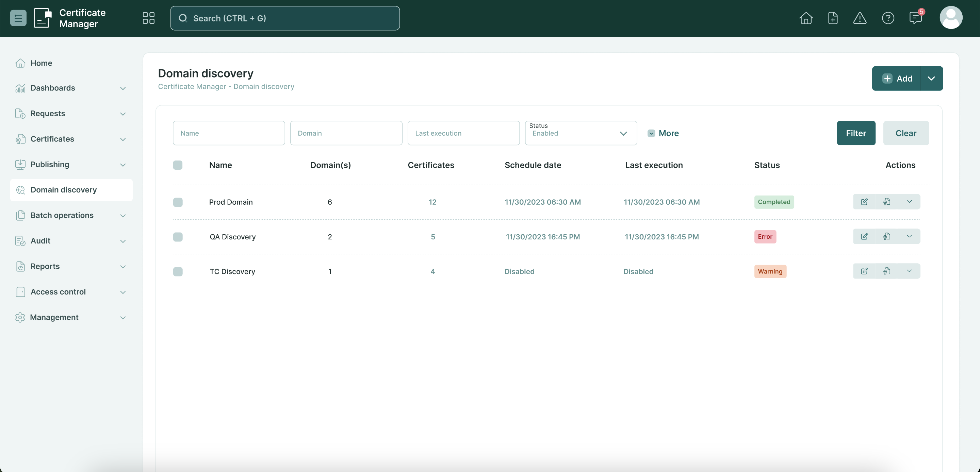Expand Prod Domain actions chevron
This screenshot has width=980, height=472.
click(909, 202)
